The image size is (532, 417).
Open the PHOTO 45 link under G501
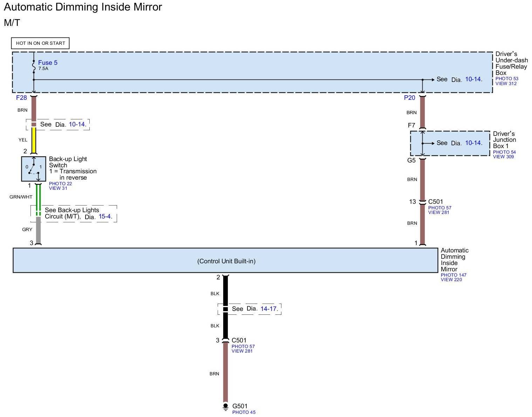click(244, 412)
